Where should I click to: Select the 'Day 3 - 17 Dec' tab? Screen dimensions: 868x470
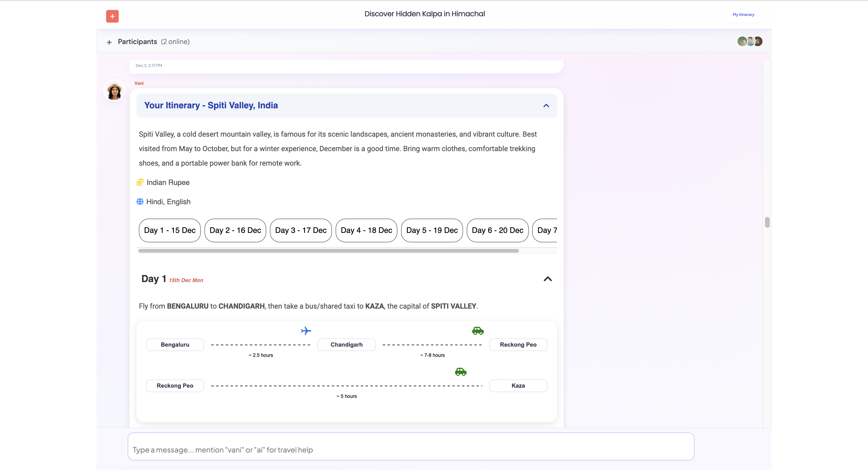(x=300, y=230)
